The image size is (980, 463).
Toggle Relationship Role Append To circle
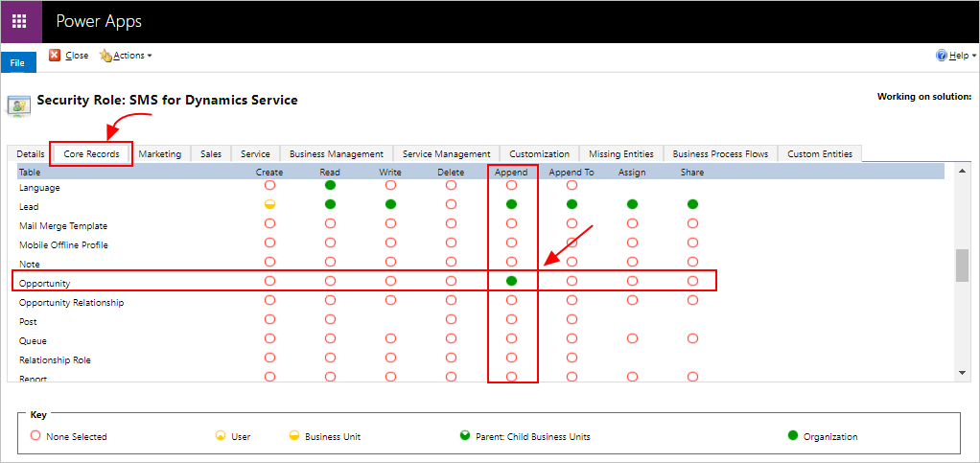pyautogui.click(x=572, y=358)
